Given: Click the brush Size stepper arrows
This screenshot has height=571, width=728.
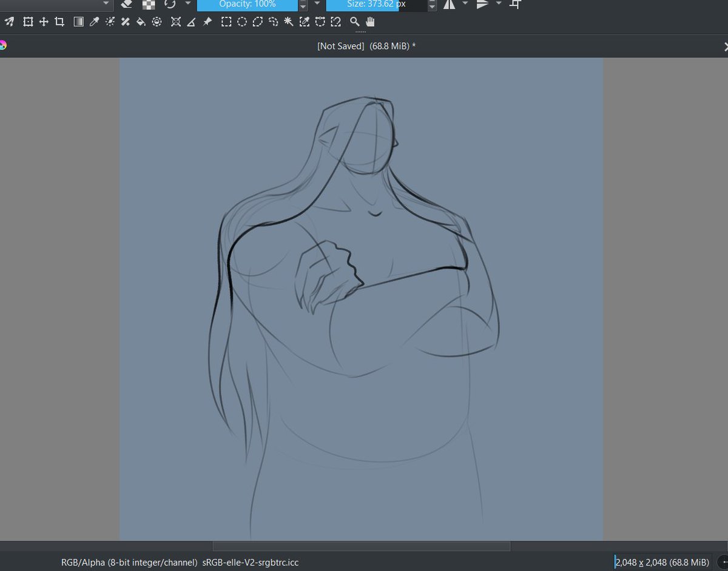Looking at the screenshot, I should pos(432,5).
